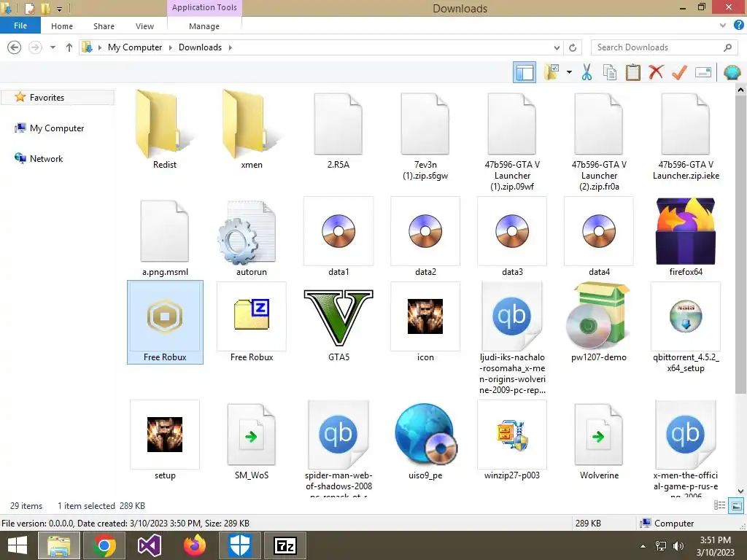Screen dimensions: 747x560
Task: Click the Paste clipboard toolbar icon
Action: (632, 72)
